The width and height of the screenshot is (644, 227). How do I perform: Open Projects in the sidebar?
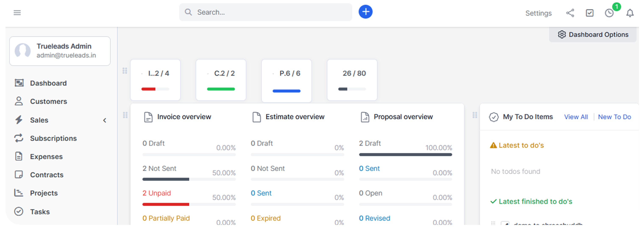(44, 193)
